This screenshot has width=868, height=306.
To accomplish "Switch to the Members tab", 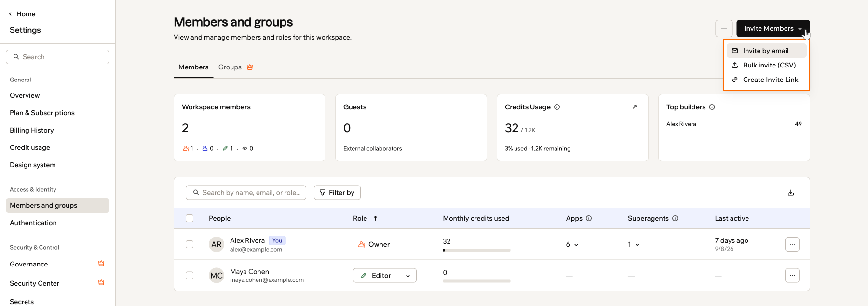I will 193,67.
